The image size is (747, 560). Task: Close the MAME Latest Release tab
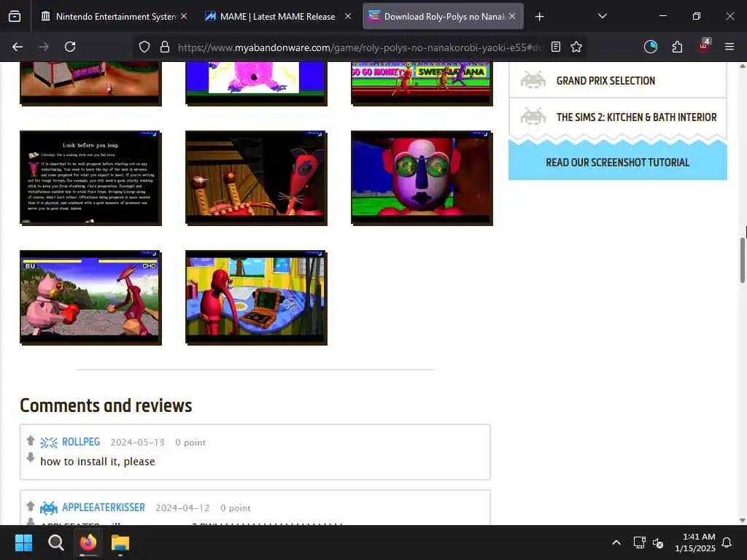348,17
